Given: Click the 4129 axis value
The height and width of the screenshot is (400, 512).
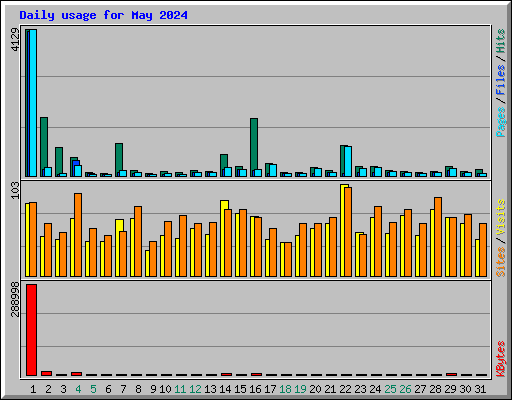Looking at the screenshot, I should click(15, 40).
